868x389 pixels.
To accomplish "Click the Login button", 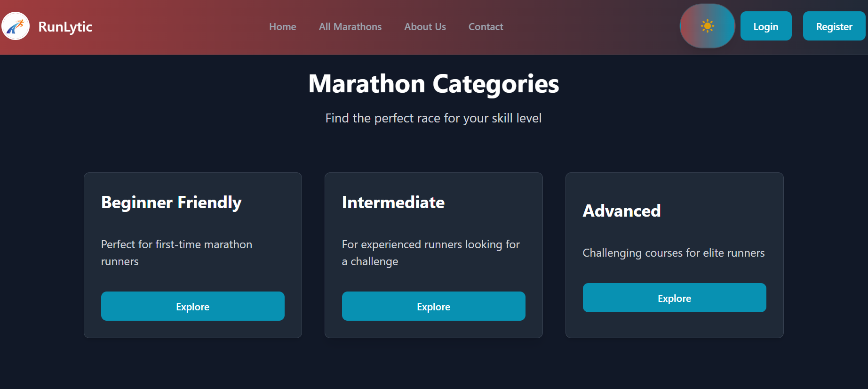I will (766, 26).
